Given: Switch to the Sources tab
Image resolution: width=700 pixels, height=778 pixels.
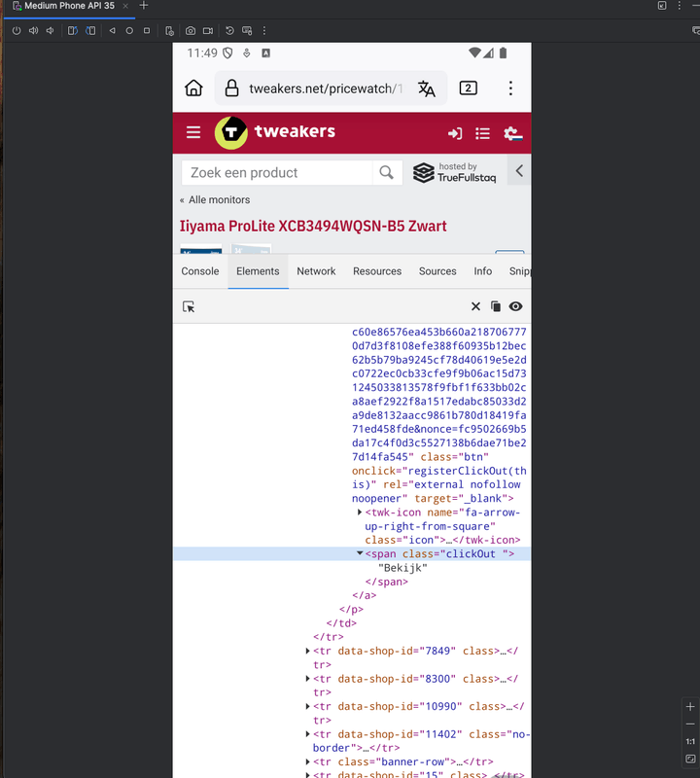Looking at the screenshot, I should tap(437, 271).
